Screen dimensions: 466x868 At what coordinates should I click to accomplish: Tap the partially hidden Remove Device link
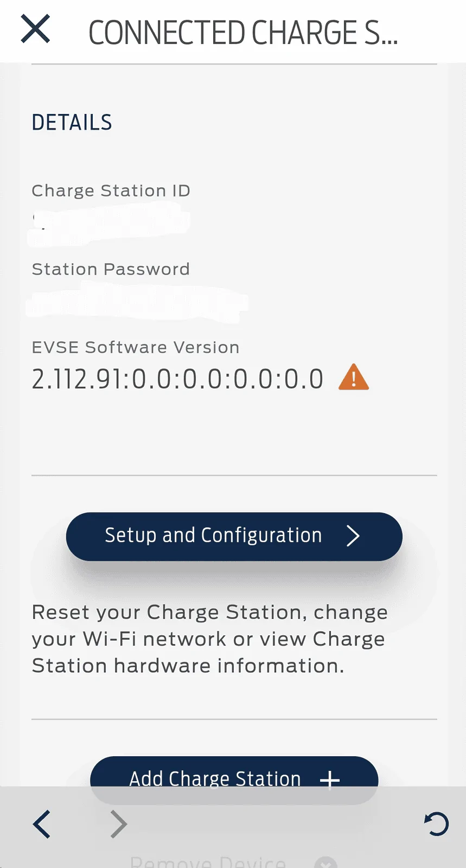(x=208, y=861)
